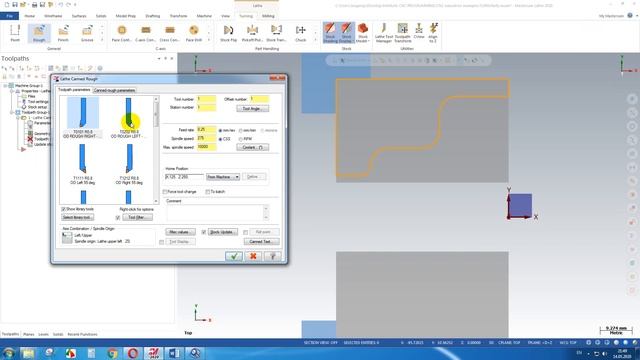Click the Canned Text button
The image size is (640, 360).
(x=262, y=242)
